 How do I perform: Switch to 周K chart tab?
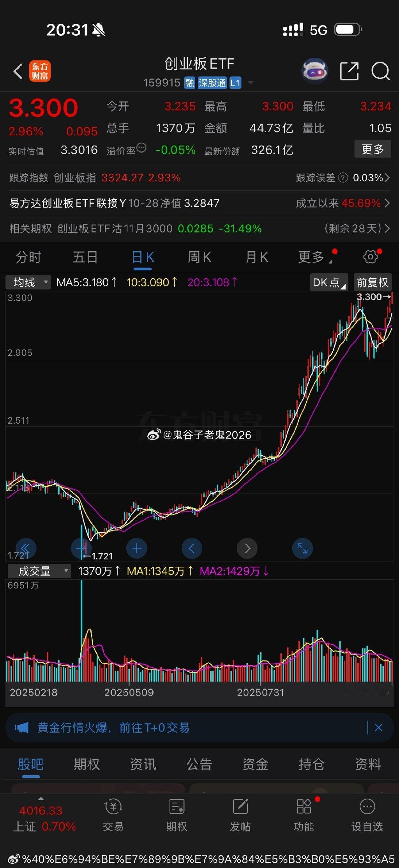199,257
